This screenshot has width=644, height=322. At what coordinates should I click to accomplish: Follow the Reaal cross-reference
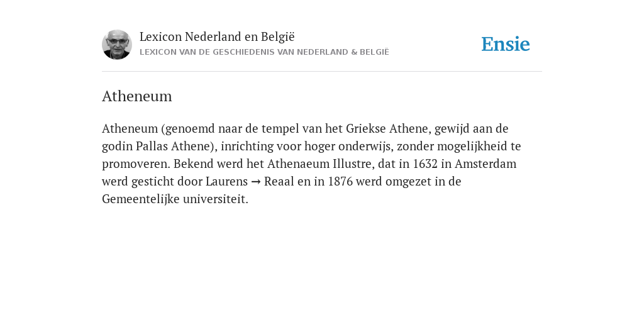tap(279, 181)
